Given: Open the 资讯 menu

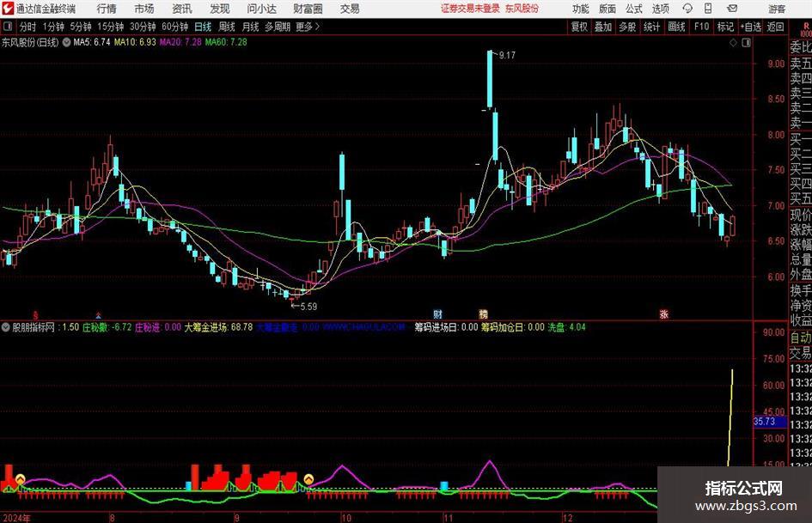Looking at the screenshot, I should pyautogui.click(x=182, y=9).
